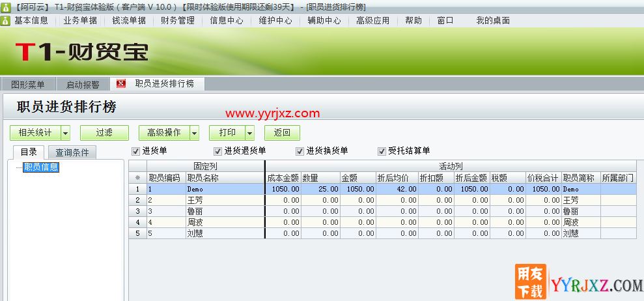
Task: Click the 高级操作 button
Action: coord(164,133)
